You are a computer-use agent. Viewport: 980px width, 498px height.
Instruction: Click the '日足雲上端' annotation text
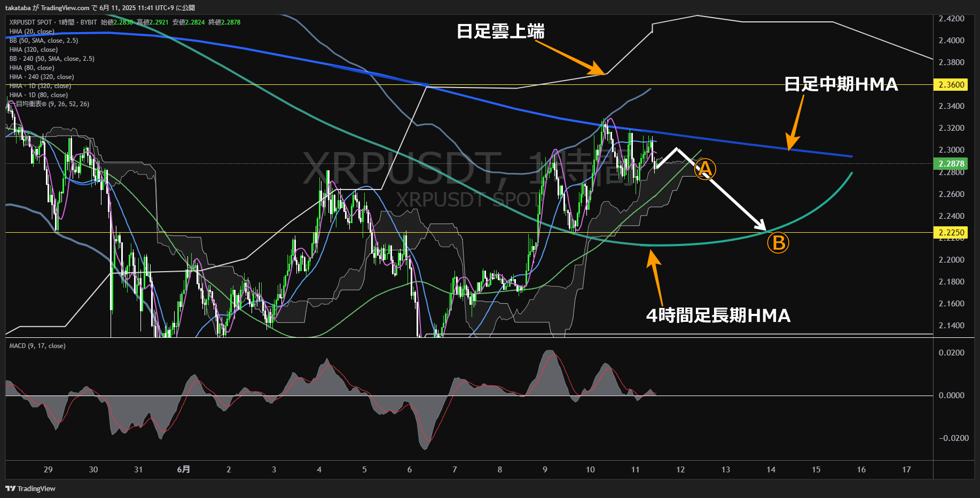pyautogui.click(x=500, y=31)
